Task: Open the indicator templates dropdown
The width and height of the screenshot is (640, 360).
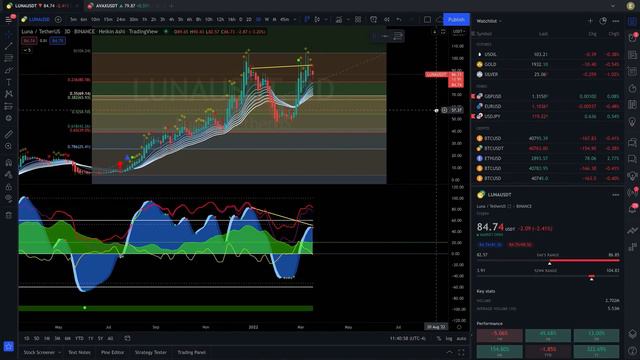Action: [348, 19]
